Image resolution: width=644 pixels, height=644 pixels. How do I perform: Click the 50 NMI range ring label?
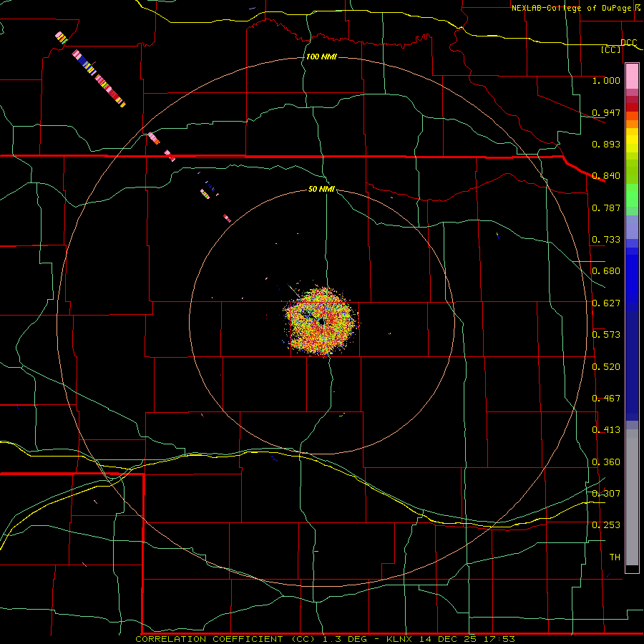[321, 189]
